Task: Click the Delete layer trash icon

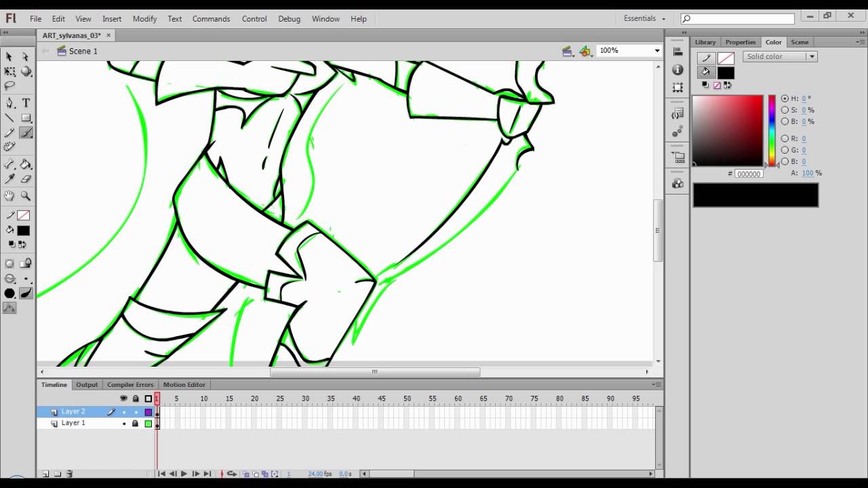Action: pos(69,474)
